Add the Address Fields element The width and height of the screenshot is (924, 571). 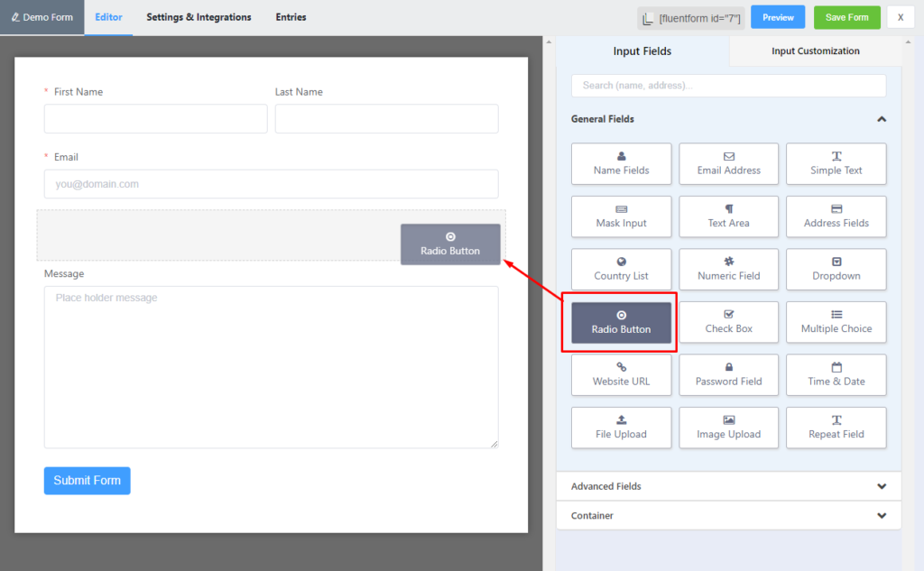(x=836, y=216)
